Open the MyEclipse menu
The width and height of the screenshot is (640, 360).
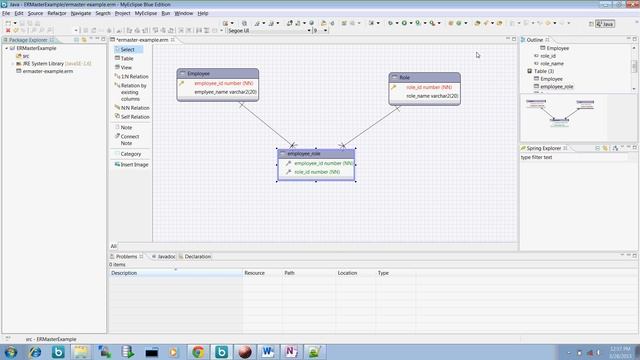click(x=146, y=13)
